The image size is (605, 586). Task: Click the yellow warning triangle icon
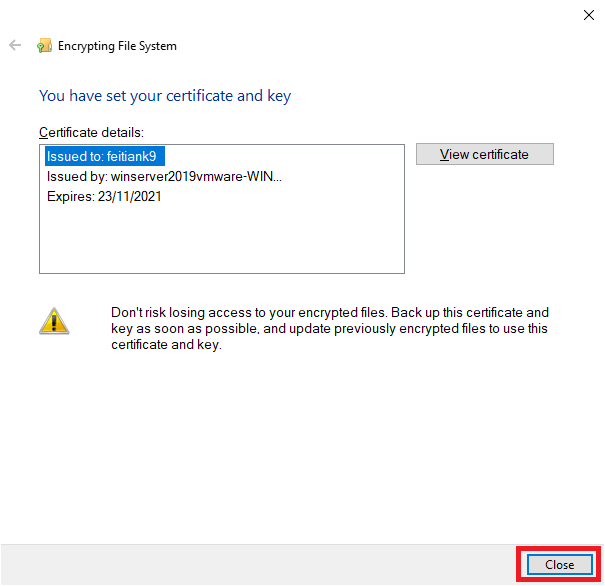tap(54, 321)
